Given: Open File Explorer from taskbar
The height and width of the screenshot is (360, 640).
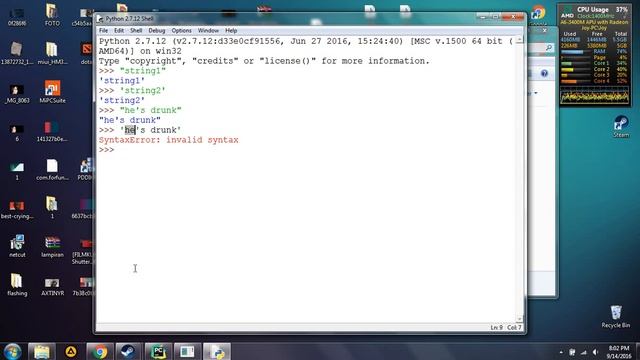Looking at the screenshot, I should coord(42,351).
